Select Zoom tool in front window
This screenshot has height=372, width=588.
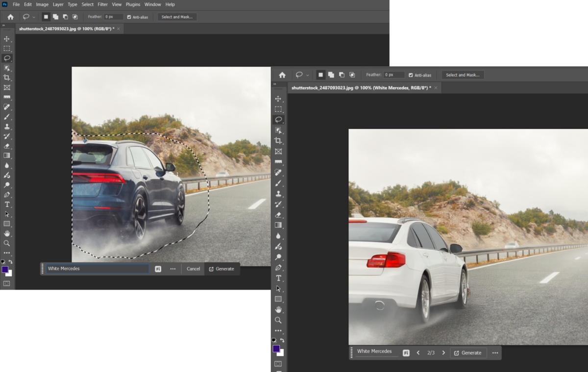coord(278,320)
